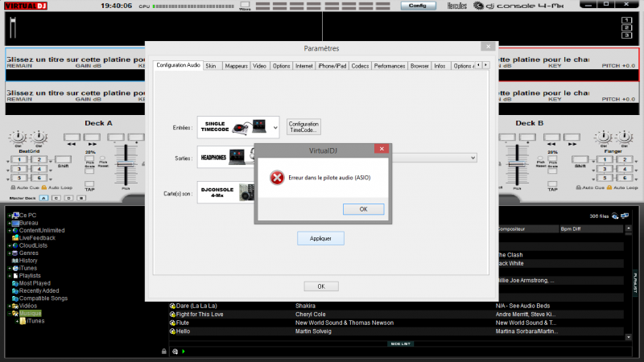
Task: Expand the Playlists tree node
Action: (x=9, y=276)
